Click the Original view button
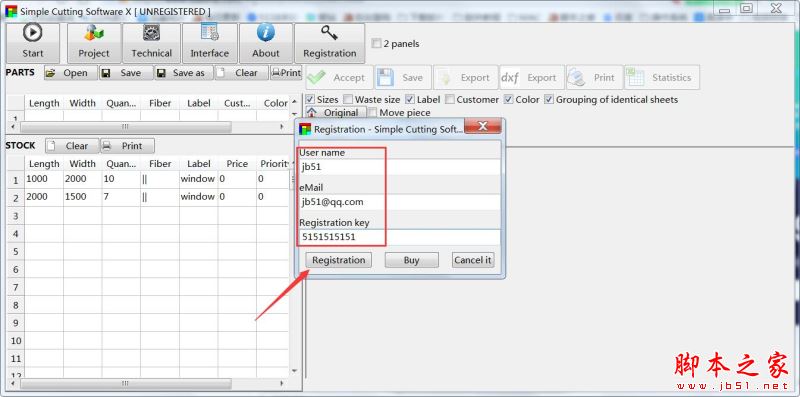The width and height of the screenshot is (800, 397). point(336,112)
